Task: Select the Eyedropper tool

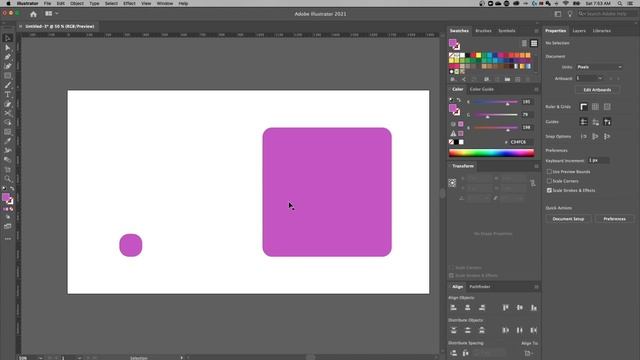Action: tap(8, 141)
